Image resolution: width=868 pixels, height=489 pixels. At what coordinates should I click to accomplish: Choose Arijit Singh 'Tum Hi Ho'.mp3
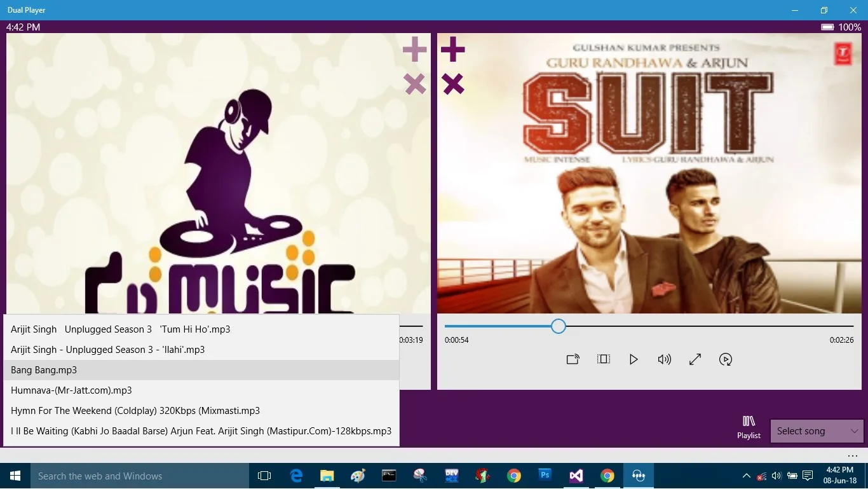201,329
